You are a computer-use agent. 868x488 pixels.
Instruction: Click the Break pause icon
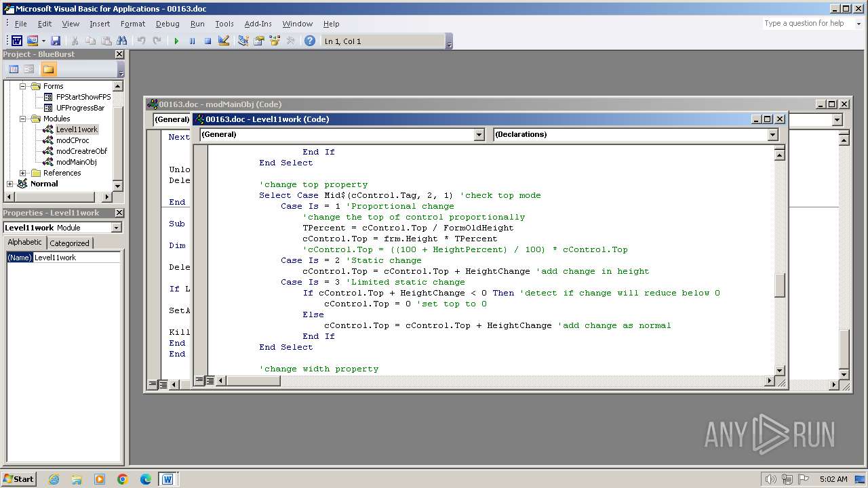192,41
